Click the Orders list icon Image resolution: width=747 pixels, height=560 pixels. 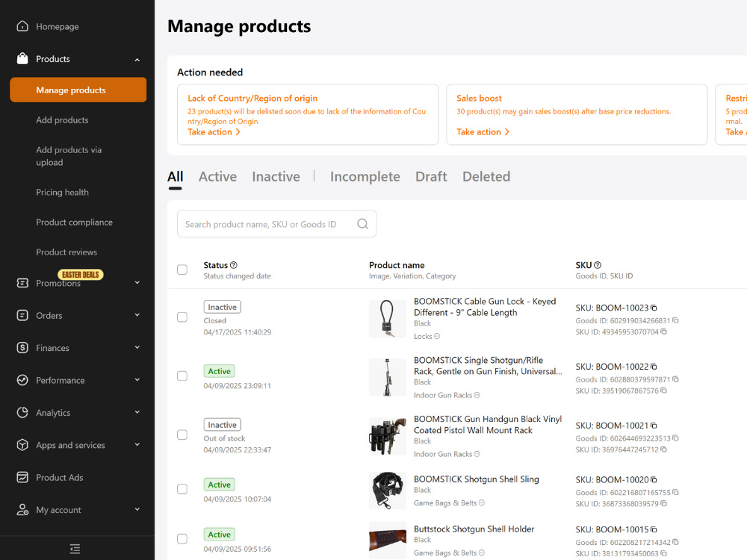pos(22,315)
